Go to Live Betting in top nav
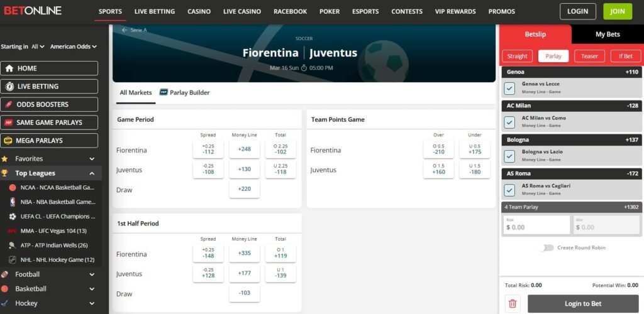The height and width of the screenshot is (314, 644). click(155, 11)
